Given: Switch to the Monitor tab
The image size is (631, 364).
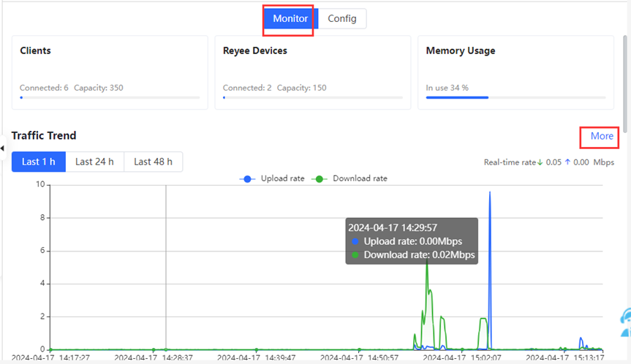Looking at the screenshot, I should pyautogui.click(x=291, y=18).
